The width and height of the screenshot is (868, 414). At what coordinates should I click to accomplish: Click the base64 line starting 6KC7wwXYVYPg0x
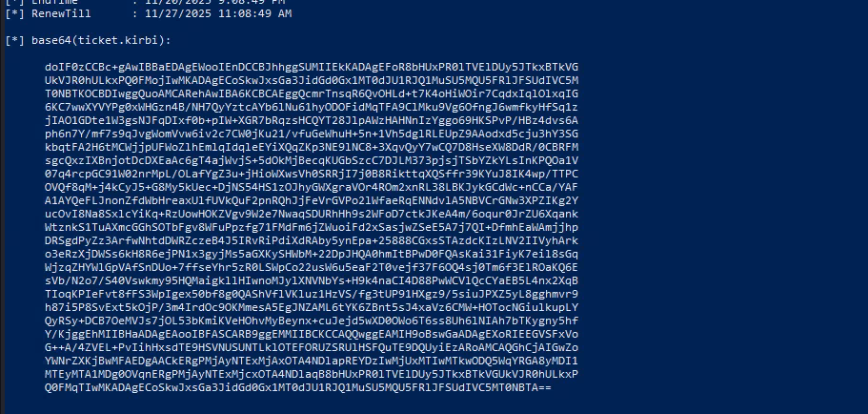tap(312, 107)
